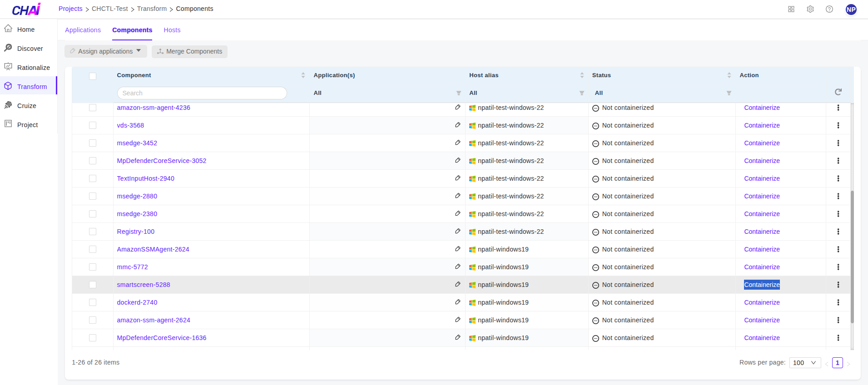This screenshot has width=868, height=385.
Task: Go to Transform breadcrumb
Action: pos(152,9)
